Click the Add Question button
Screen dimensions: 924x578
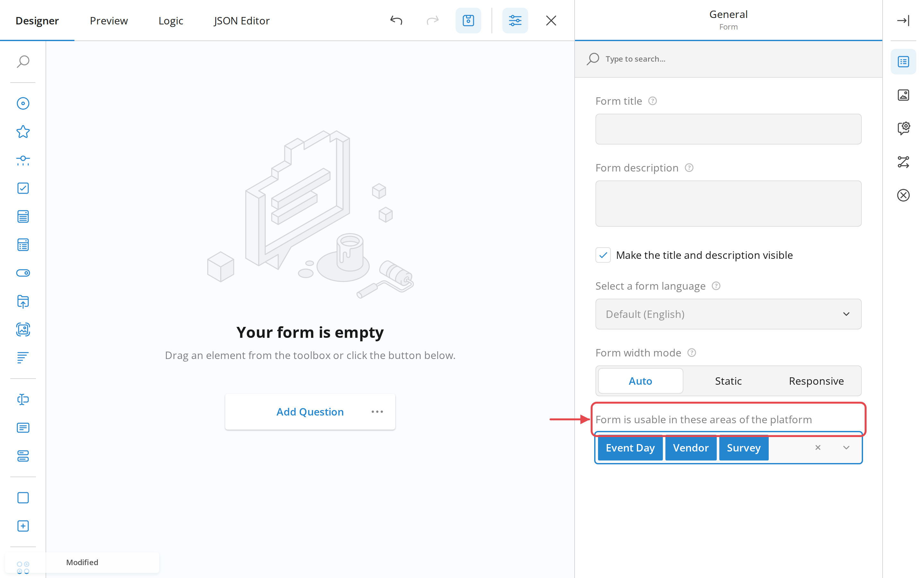click(310, 412)
